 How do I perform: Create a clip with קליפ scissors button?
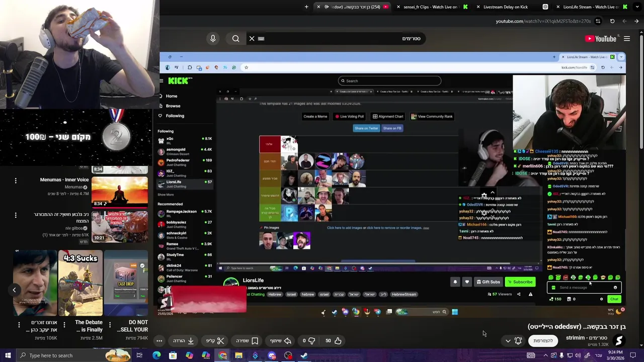[x=215, y=340]
